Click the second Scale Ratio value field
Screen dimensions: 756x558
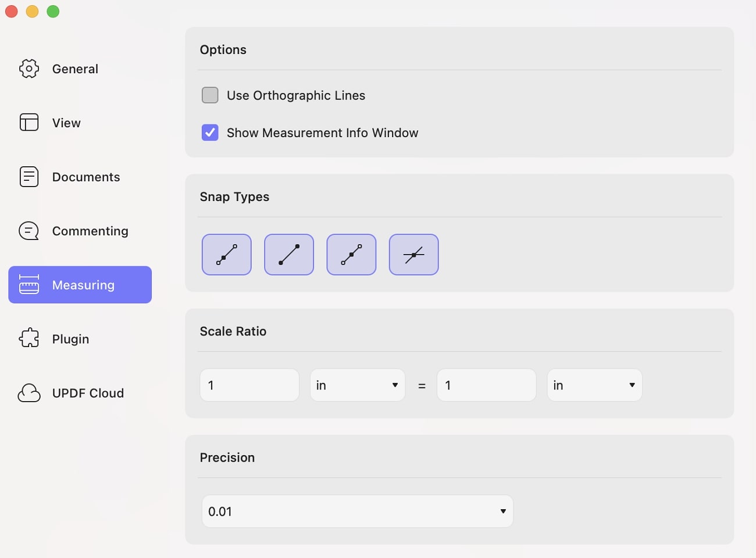coord(487,385)
